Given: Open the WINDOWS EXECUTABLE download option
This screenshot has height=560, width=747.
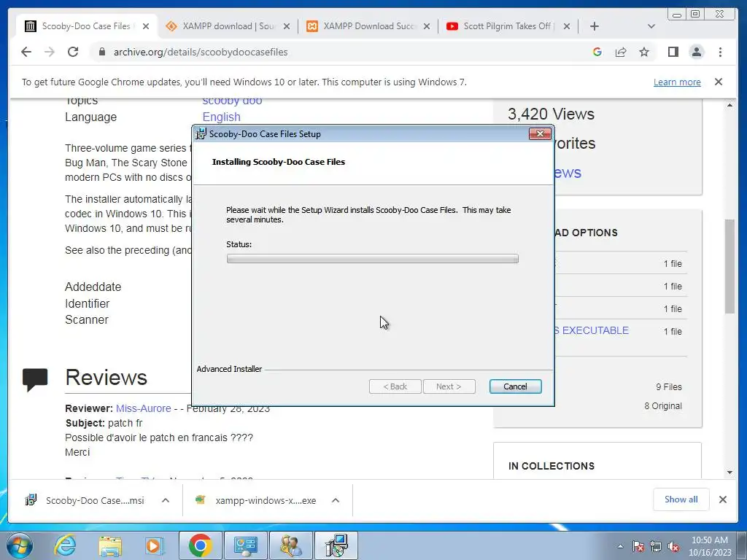Looking at the screenshot, I should pos(592,330).
